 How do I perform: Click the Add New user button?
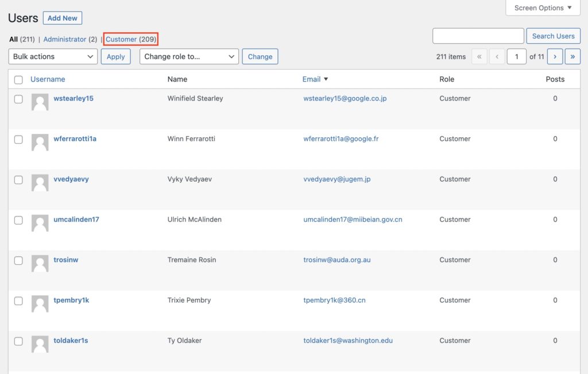62,18
